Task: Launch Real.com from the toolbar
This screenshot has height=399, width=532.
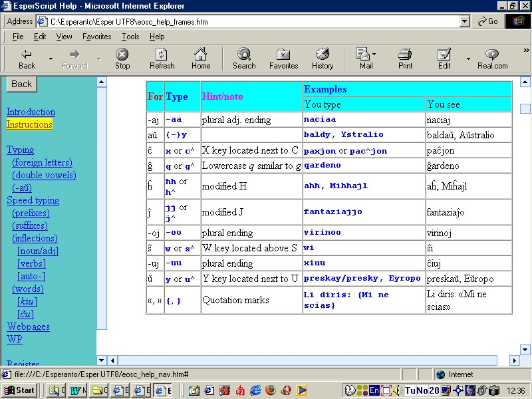Action: point(491,59)
